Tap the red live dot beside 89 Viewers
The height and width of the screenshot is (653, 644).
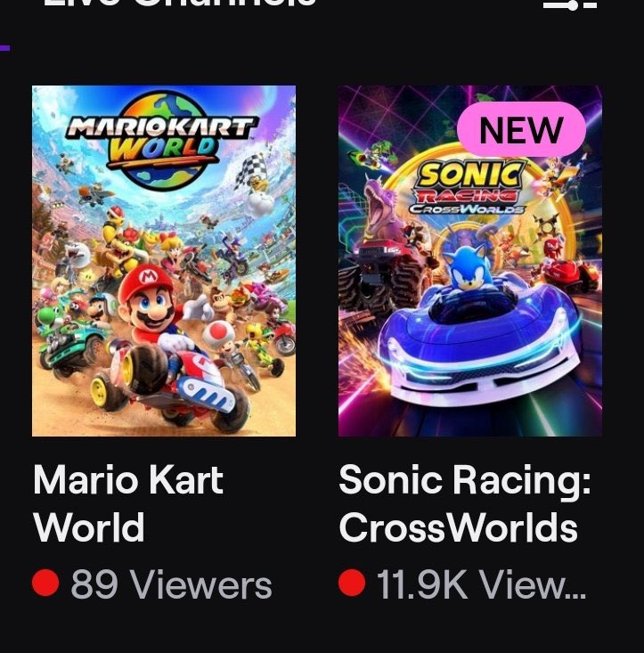click(x=45, y=584)
